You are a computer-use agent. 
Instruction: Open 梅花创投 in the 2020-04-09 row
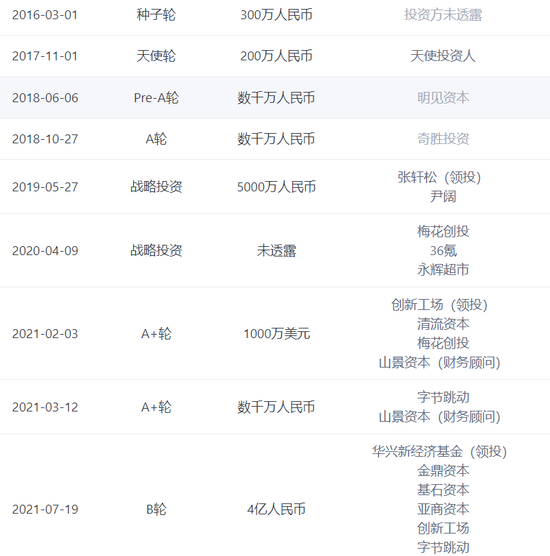[443, 232]
